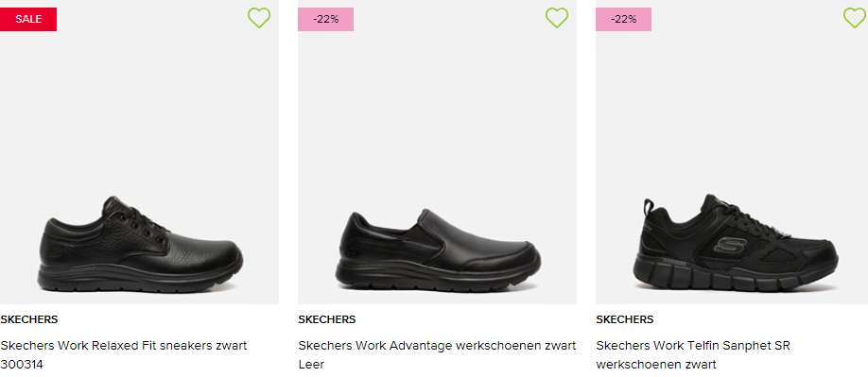Click the heel pull loop of Telfin sneaker
Viewport: 868px width, 377px height.
point(649,209)
